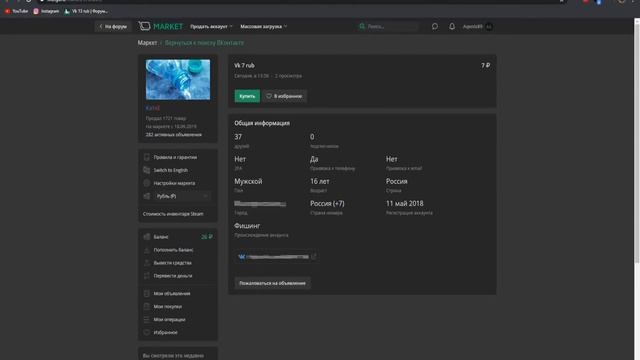Click the cart icon beside Мои покупки
The height and width of the screenshot is (360, 640).
click(x=147, y=307)
